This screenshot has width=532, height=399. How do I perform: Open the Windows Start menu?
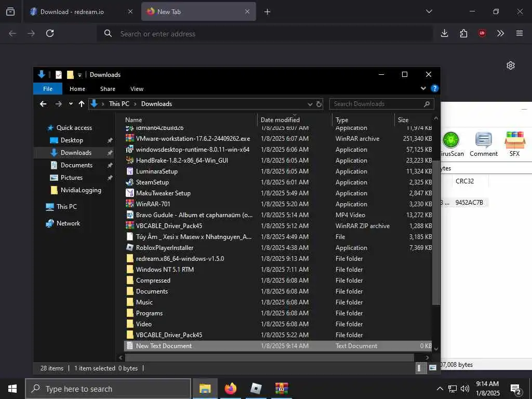click(x=12, y=389)
